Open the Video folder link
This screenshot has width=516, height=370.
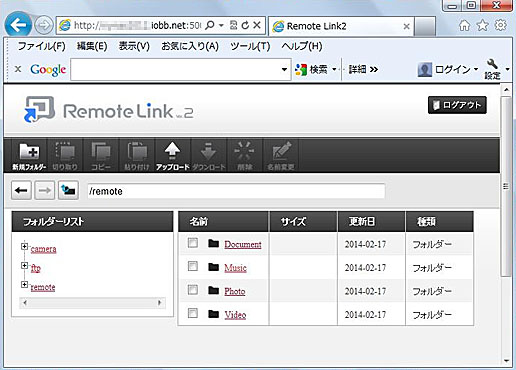pos(235,314)
